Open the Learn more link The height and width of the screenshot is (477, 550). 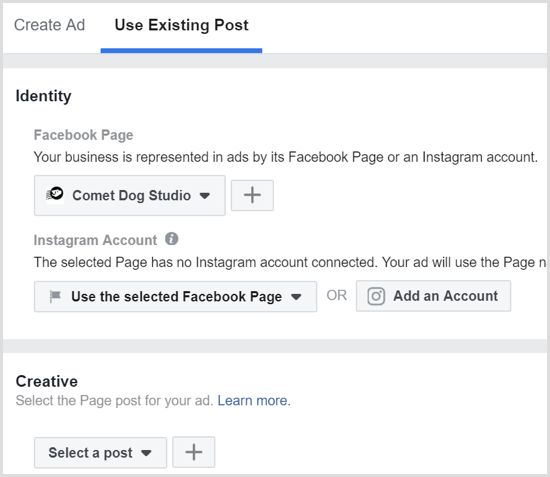[254, 401]
